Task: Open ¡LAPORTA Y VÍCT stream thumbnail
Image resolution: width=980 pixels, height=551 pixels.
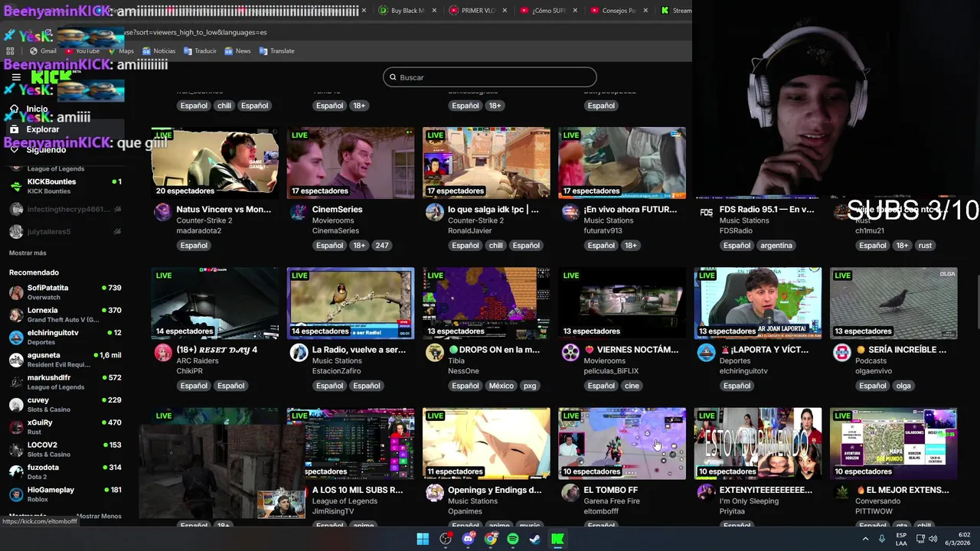Action: [758, 303]
